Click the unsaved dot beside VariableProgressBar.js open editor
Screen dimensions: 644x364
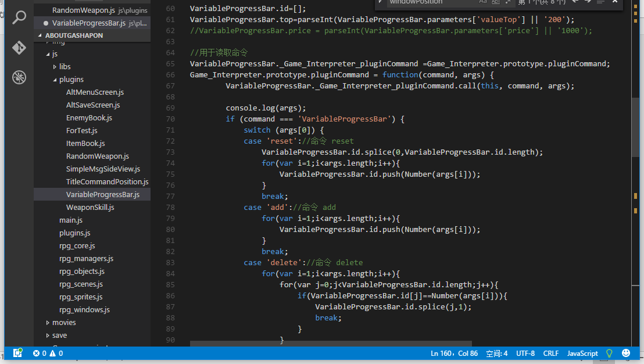click(x=45, y=23)
